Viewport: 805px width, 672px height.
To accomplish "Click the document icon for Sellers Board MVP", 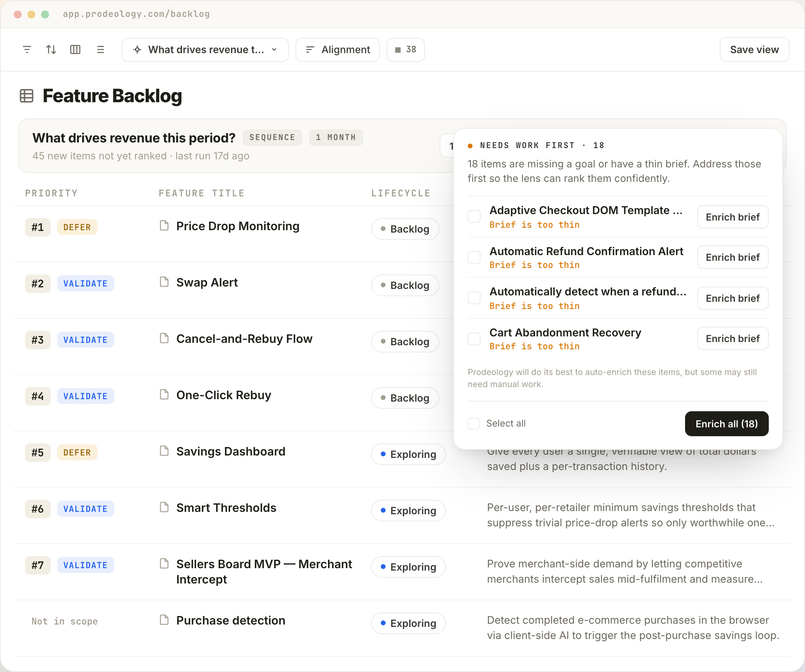I will click(164, 563).
